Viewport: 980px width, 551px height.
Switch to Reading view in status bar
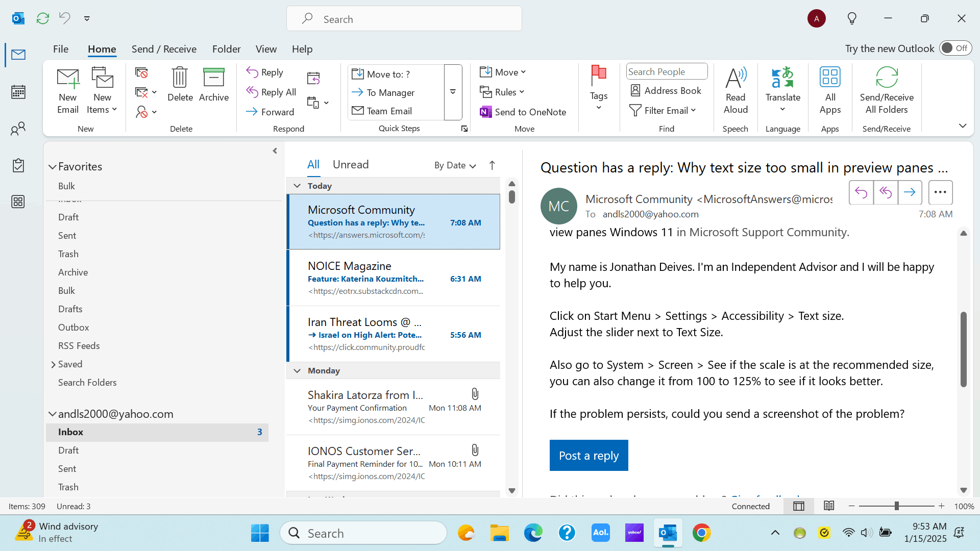pos(829,506)
